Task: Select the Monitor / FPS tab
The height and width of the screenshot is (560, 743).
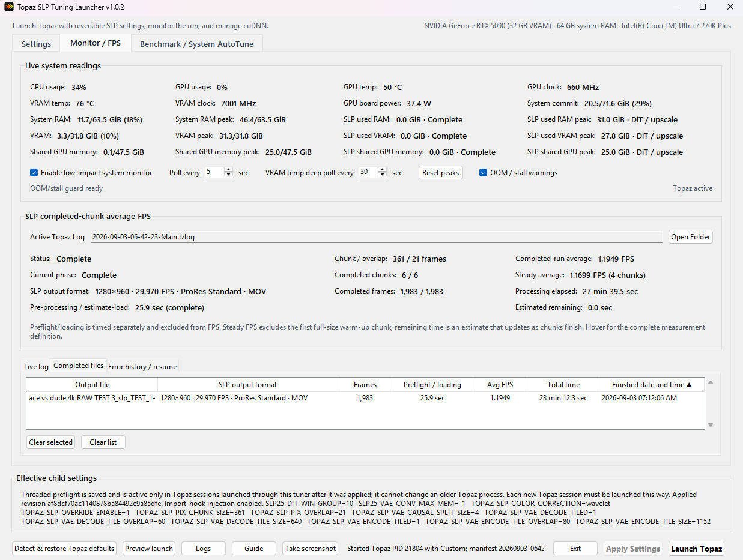Action: coord(96,43)
